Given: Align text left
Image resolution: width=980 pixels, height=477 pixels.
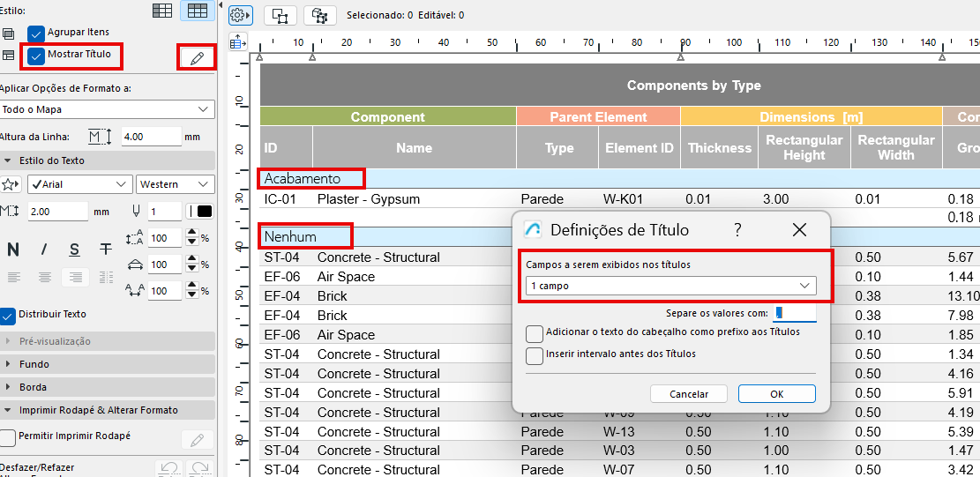Looking at the screenshot, I should [14, 277].
